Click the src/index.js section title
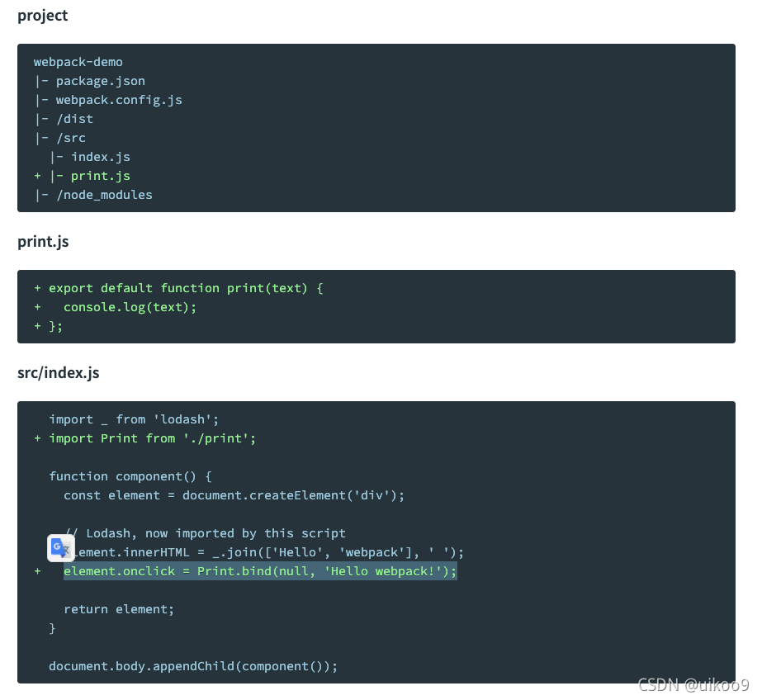This screenshot has height=700, width=762. click(x=58, y=373)
